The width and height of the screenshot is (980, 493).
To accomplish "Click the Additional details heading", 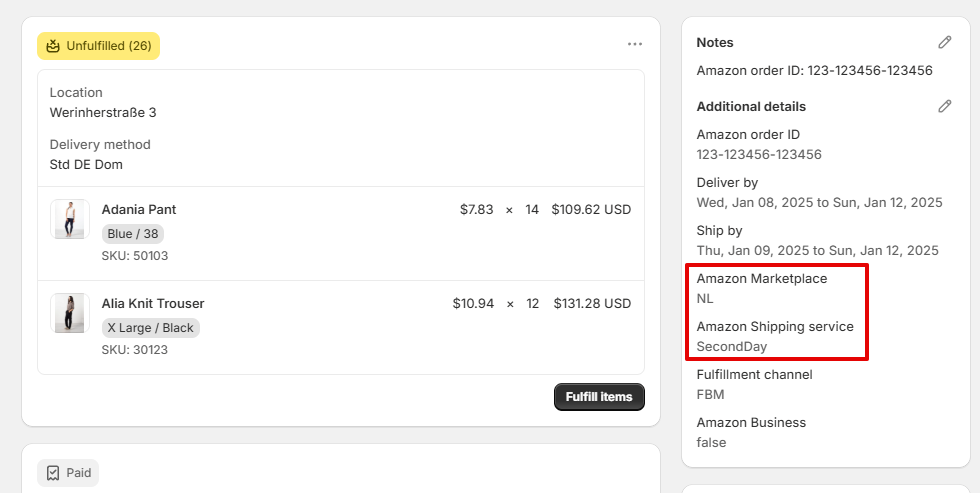I will (751, 106).
